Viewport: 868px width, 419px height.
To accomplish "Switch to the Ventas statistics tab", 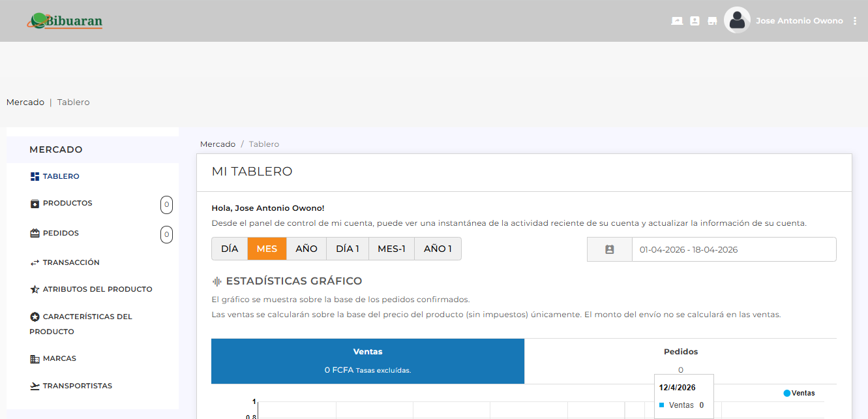I will point(368,361).
